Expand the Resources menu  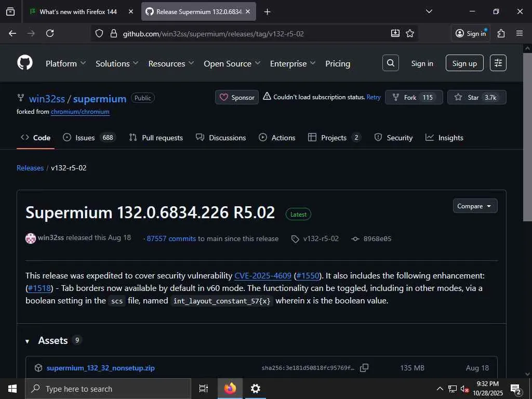171,63
